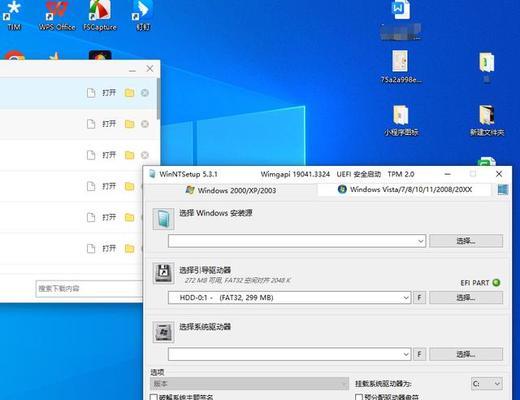Select the 小程序图标 folder on the desktop
The image size is (520, 400).
pyautogui.click(x=401, y=120)
